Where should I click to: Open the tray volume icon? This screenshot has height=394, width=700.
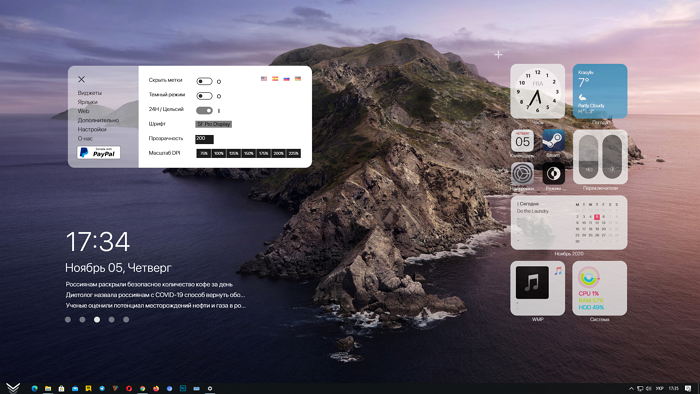coord(649,389)
